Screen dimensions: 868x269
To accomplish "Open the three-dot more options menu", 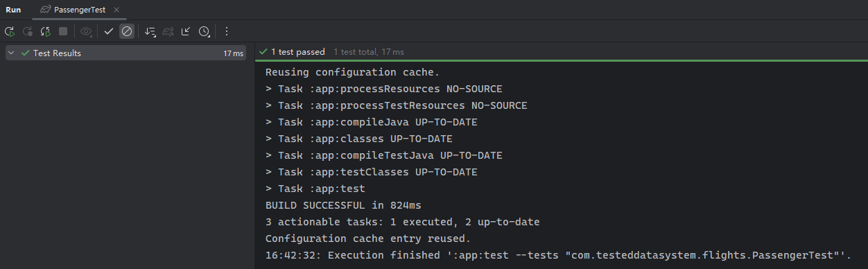I will point(226,31).
